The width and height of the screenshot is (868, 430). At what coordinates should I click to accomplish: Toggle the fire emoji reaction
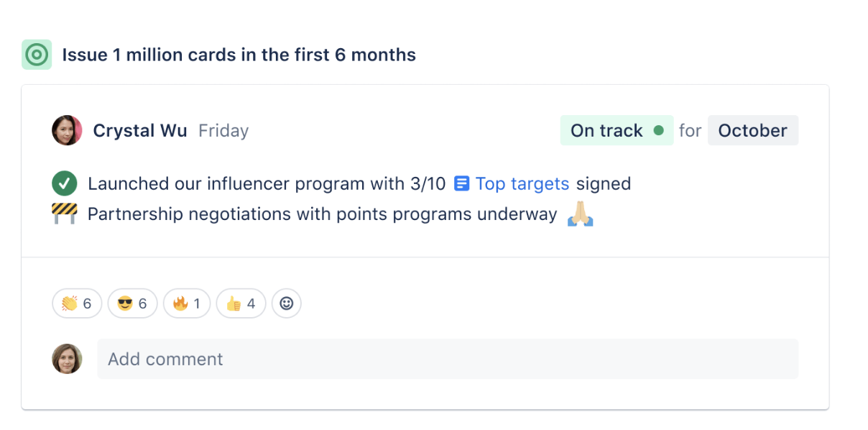[x=186, y=303]
